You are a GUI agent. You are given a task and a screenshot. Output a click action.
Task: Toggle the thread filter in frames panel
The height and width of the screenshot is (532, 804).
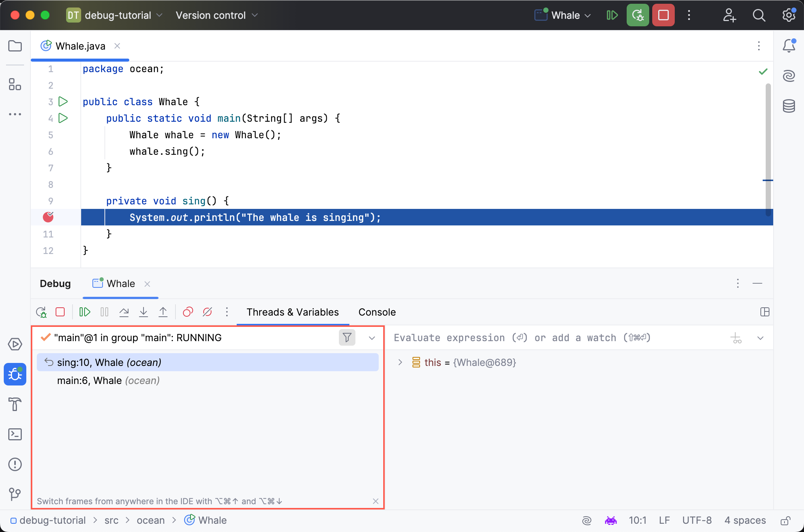tap(347, 337)
